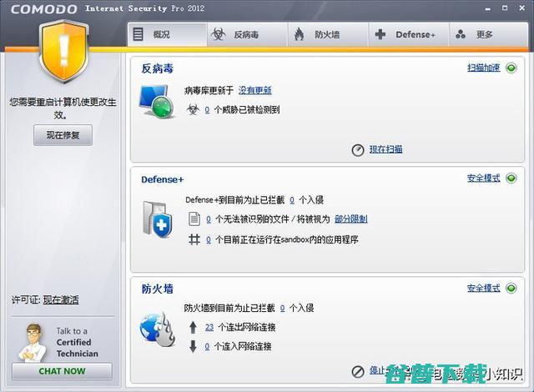Click the technician avatar thumbnail
The image size is (534, 392).
(x=32, y=342)
